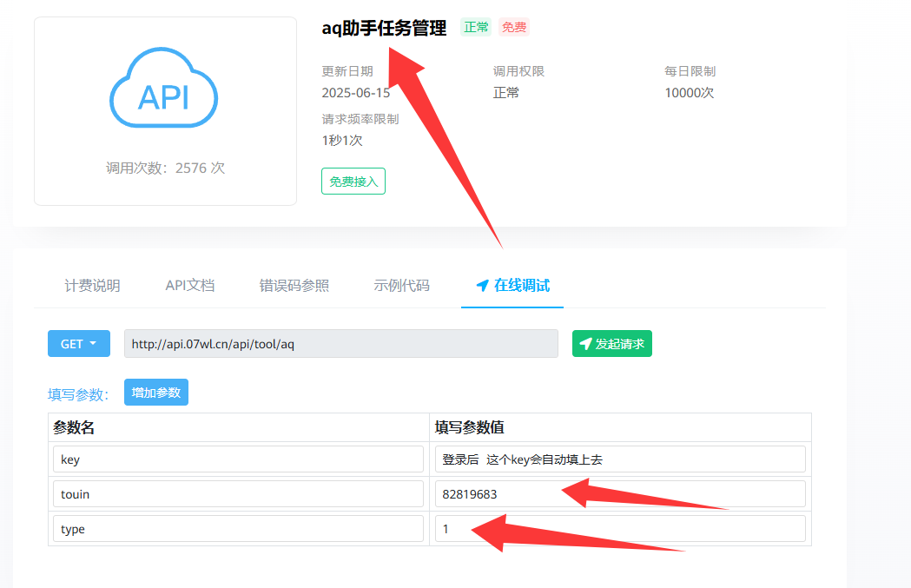The height and width of the screenshot is (588, 911).
Task: Focus the touin parameter name field
Action: click(238, 494)
